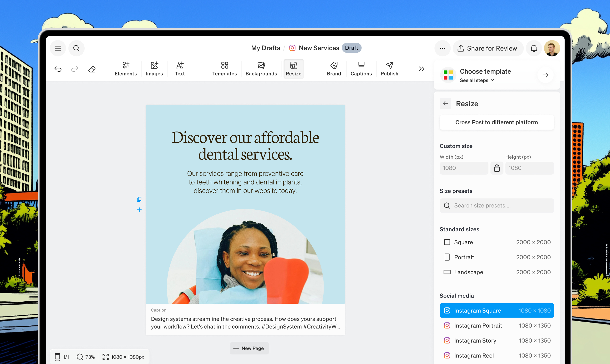610x364 pixels.
Task: Open the Elements tool
Action: [x=126, y=69]
